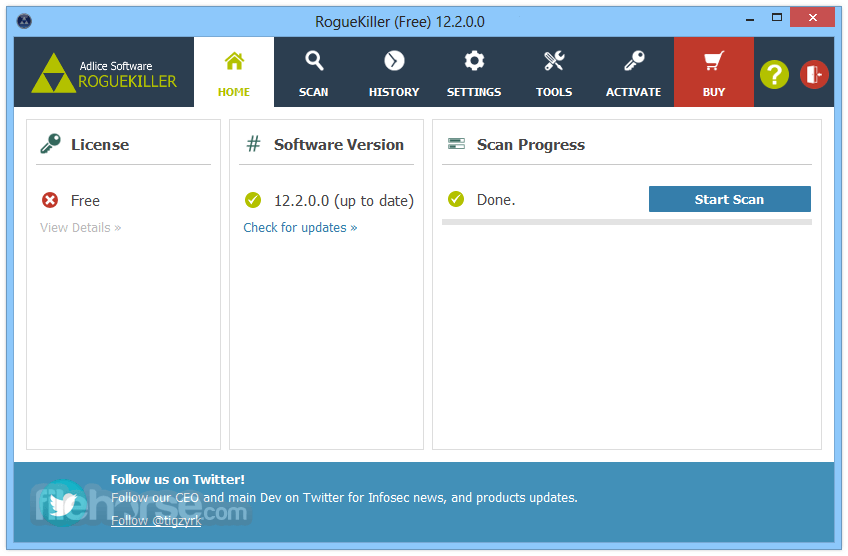The height and width of the screenshot is (556, 848).
Task: Click the red X icon next to Free
Action: click(x=50, y=200)
